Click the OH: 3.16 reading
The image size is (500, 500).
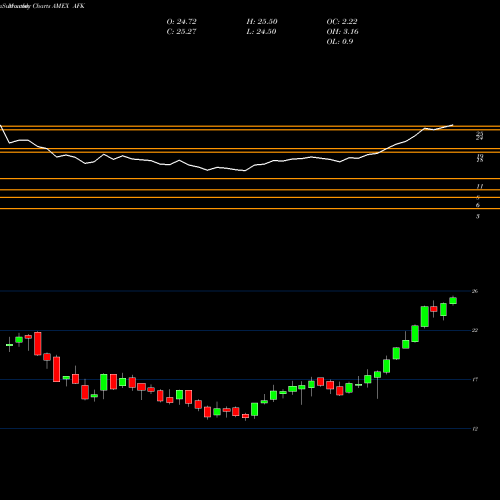click(342, 32)
